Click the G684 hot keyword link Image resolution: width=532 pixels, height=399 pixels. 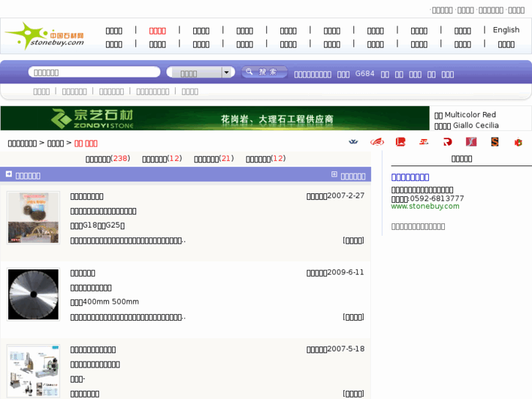tap(364, 74)
